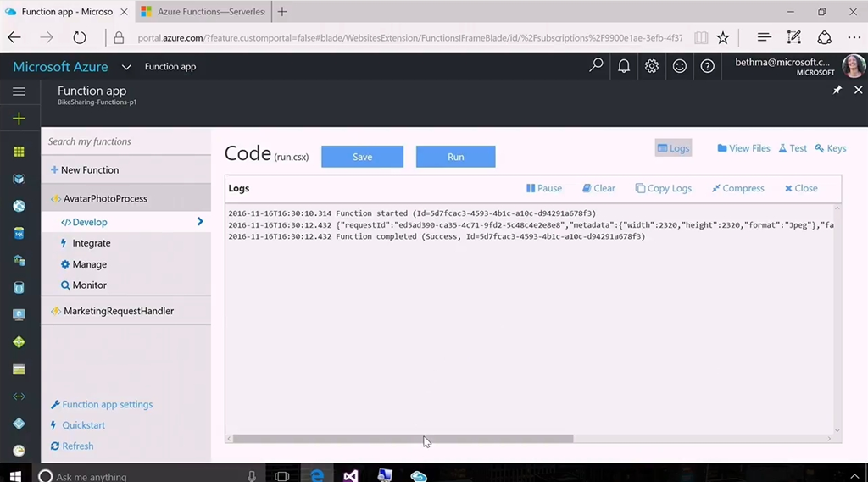Open the search magnifier in Azure header
This screenshot has height=482, width=868.
596,66
